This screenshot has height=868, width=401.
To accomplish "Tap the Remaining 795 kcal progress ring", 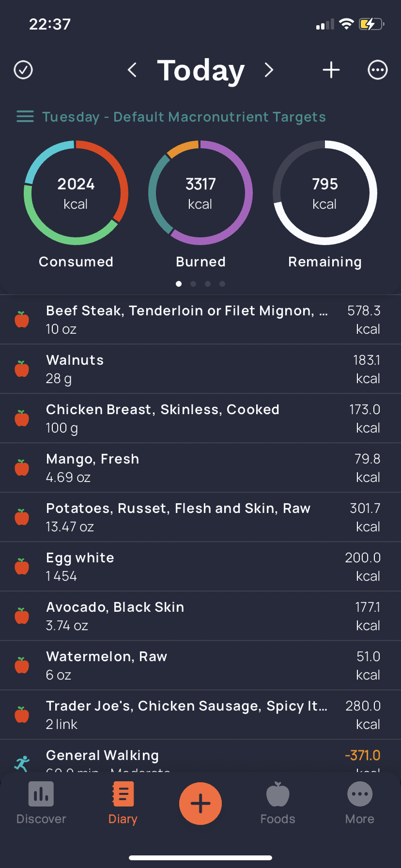I will coord(325,193).
